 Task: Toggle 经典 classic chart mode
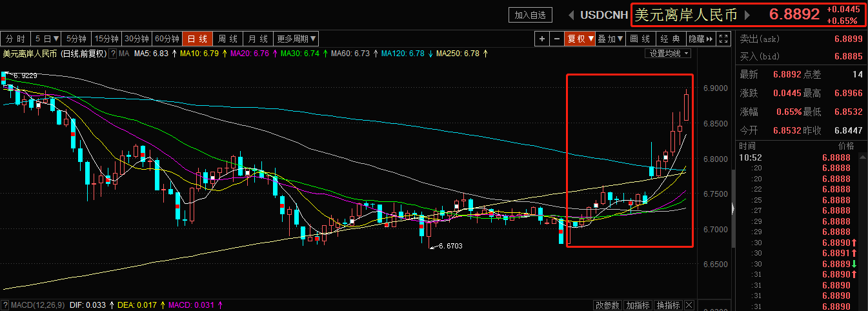coord(671,39)
